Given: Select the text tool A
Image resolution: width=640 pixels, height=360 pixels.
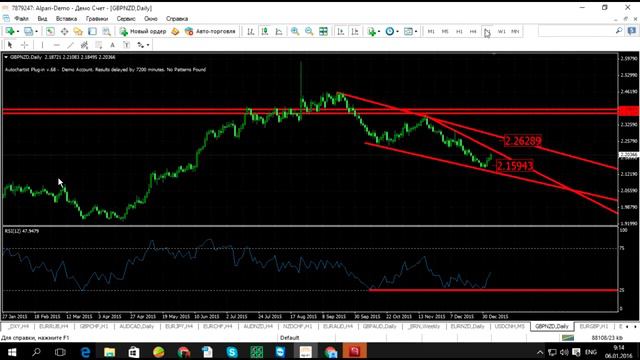Looking at the screenshot, I should pyautogui.click(x=112, y=45).
